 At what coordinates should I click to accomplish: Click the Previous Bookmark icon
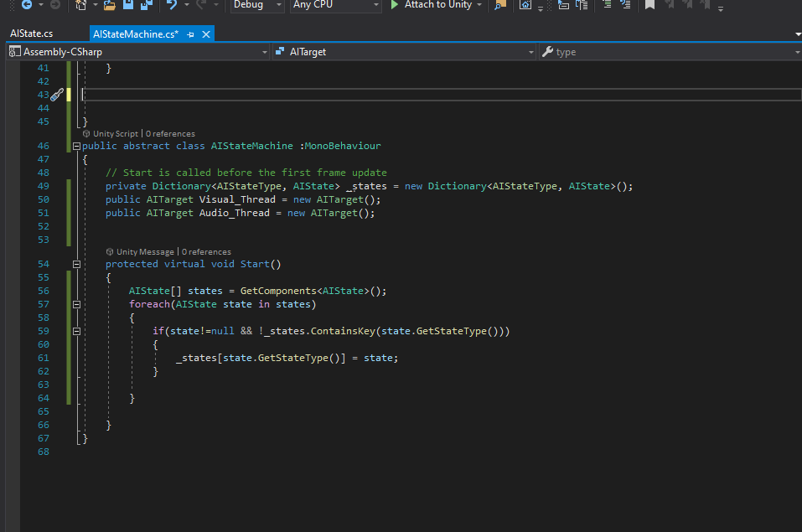669,4
